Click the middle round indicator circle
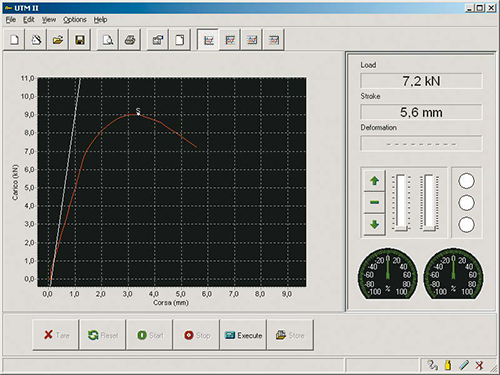 tap(466, 203)
